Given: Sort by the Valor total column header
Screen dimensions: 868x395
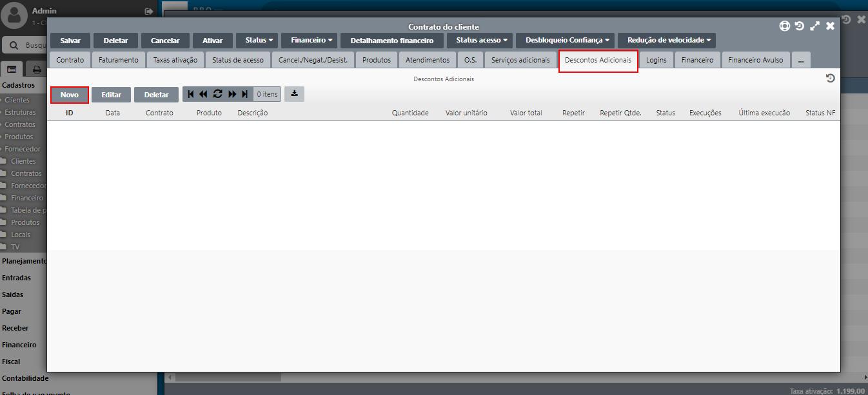Looking at the screenshot, I should 526,113.
